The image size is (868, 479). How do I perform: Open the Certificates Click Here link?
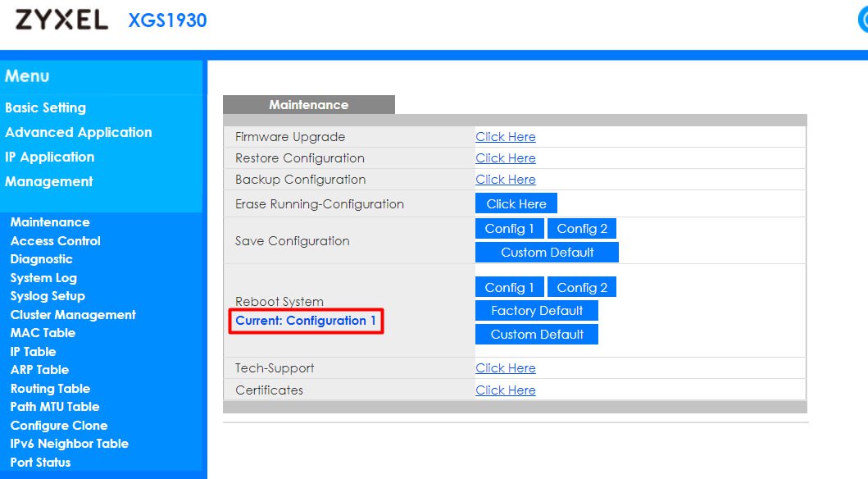tap(505, 390)
